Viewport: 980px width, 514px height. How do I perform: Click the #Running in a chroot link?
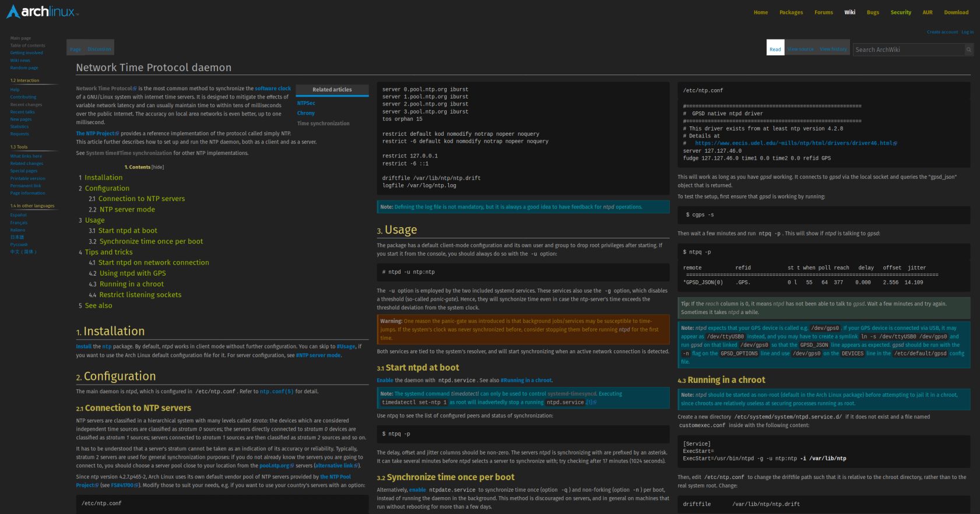[526, 380]
